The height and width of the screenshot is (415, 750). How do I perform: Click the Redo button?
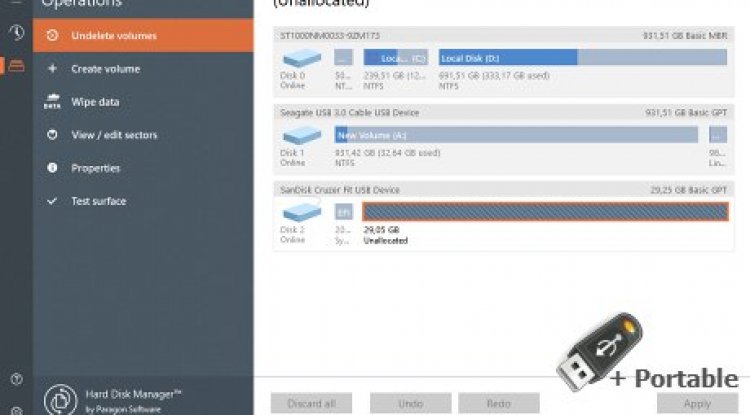pyautogui.click(x=499, y=404)
